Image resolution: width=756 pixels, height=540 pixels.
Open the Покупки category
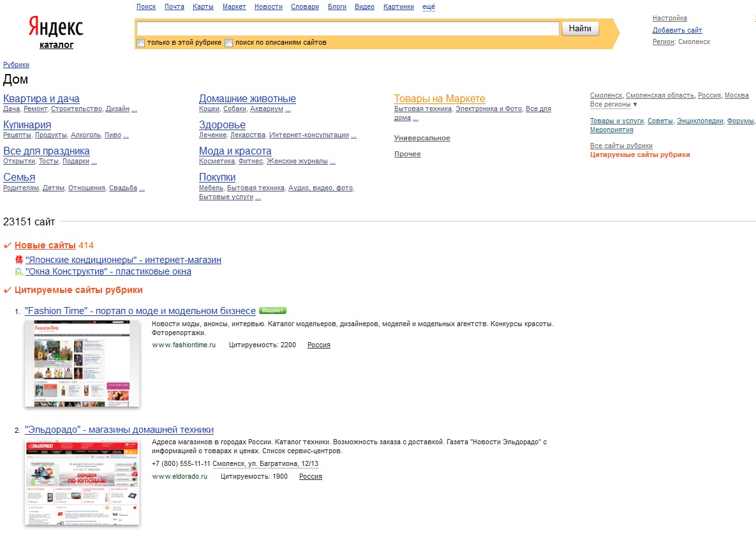point(218,177)
